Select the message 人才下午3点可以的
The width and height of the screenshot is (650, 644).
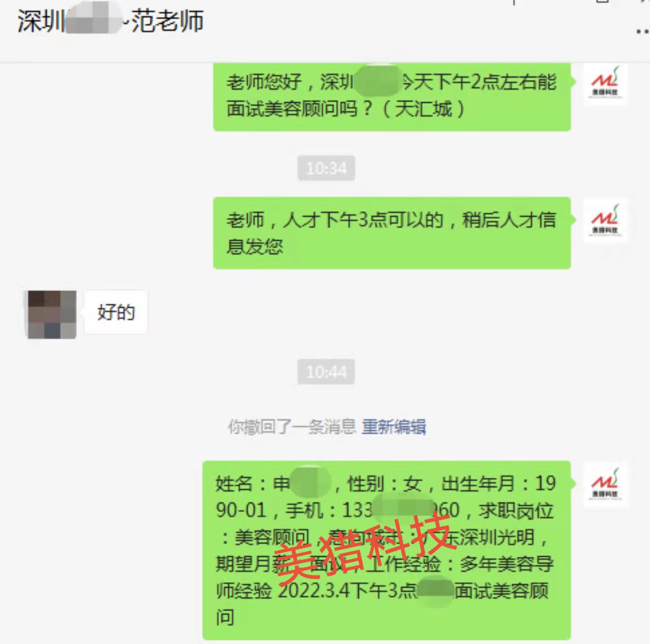(392, 233)
